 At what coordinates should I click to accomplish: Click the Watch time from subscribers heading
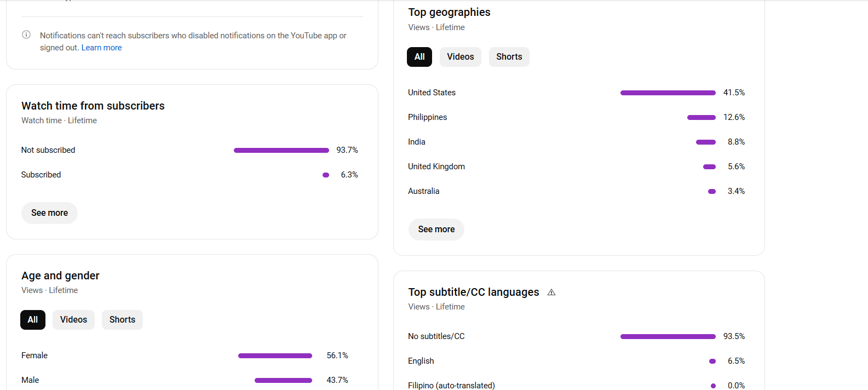coord(93,106)
